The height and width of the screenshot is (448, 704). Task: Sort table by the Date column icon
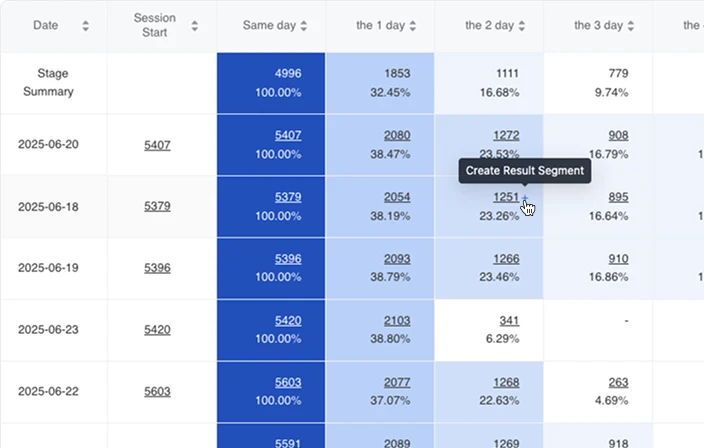[x=85, y=26]
